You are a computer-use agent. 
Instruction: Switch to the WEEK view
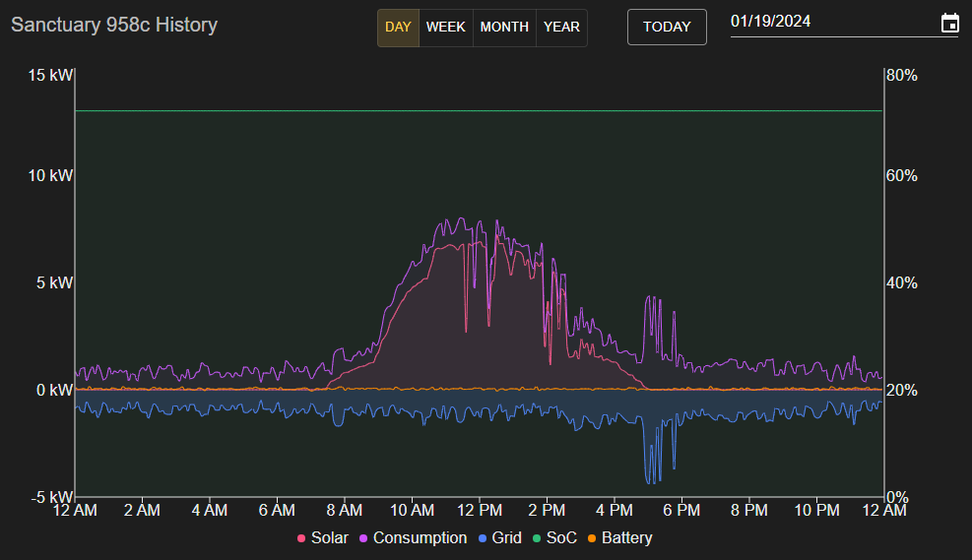[445, 28]
